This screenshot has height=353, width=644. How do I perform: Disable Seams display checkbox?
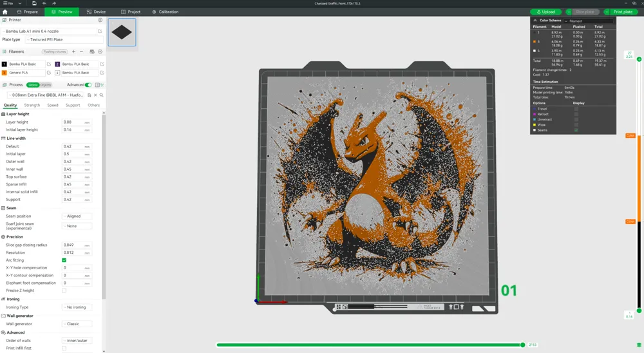tap(576, 130)
